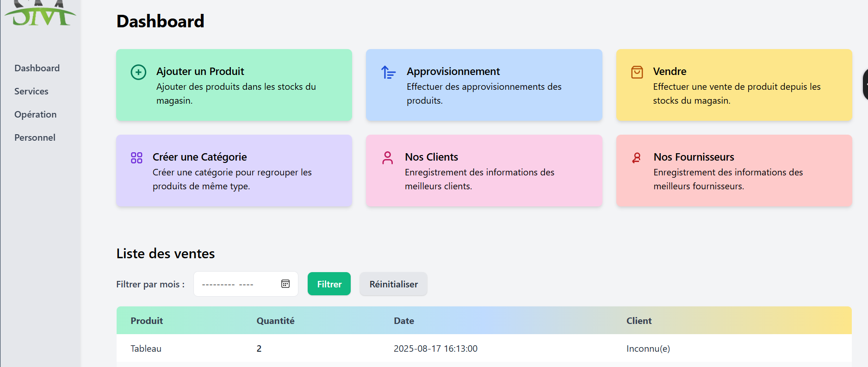Click the Produit column header

click(147, 321)
